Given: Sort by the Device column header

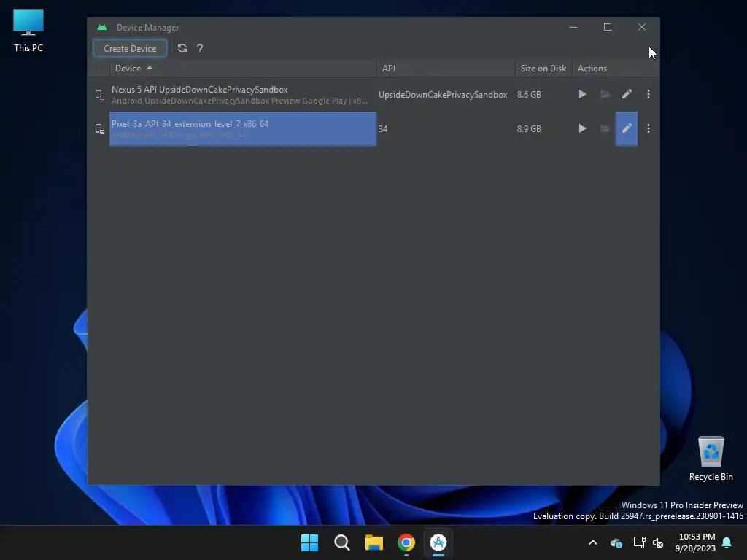Looking at the screenshot, I should pyautogui.click(x=243, y=68).
